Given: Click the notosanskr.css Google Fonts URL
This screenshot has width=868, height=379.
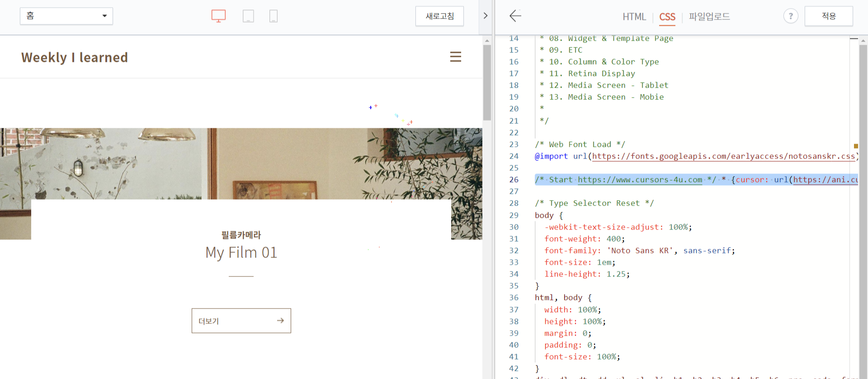Looking at the screenshot, I should click(723, 156).
